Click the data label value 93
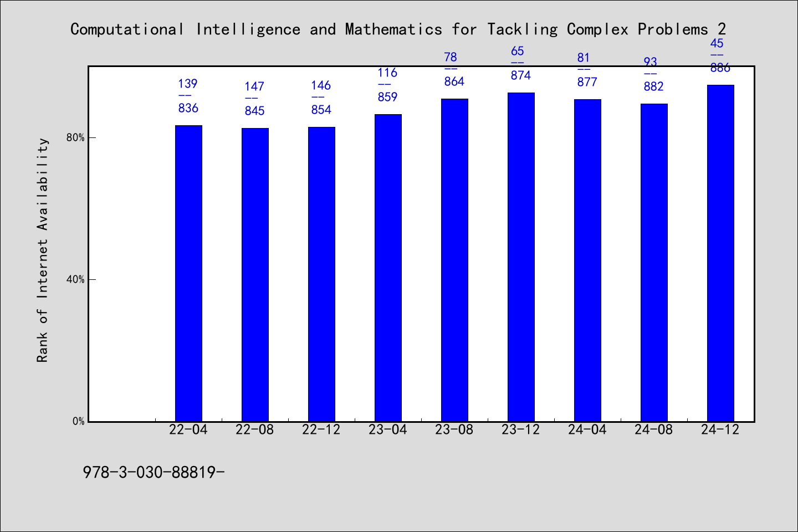This screenshot has width=798, height=532. (650, 62)
